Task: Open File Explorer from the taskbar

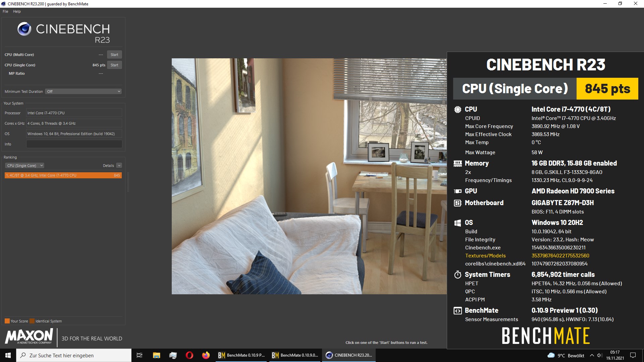Action: pos(156,355)
